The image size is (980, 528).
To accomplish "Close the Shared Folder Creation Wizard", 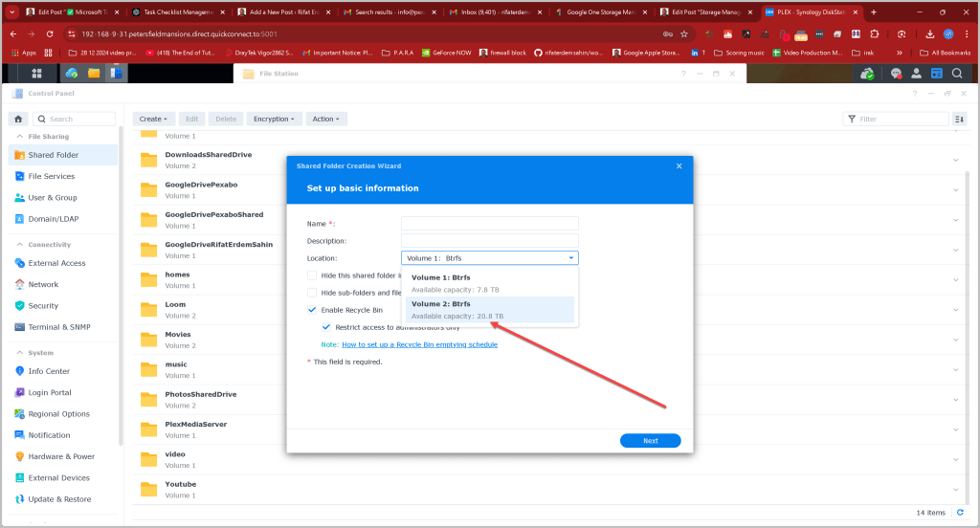I will (679, 166).
